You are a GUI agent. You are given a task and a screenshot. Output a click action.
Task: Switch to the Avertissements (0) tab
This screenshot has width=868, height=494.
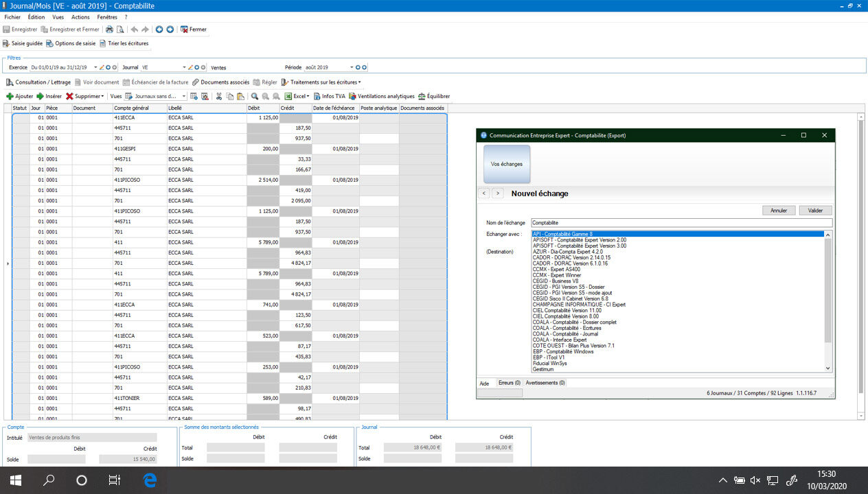click(x=545, y=383)
